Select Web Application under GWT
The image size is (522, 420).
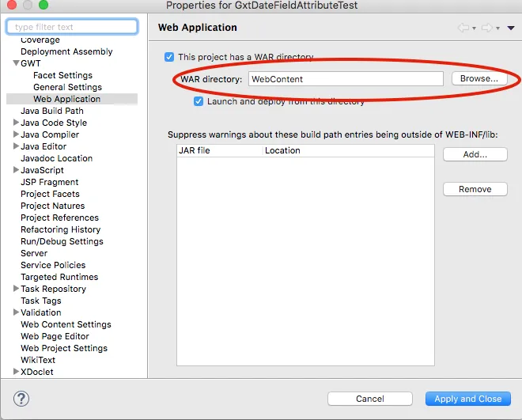[x=67, y=99]
